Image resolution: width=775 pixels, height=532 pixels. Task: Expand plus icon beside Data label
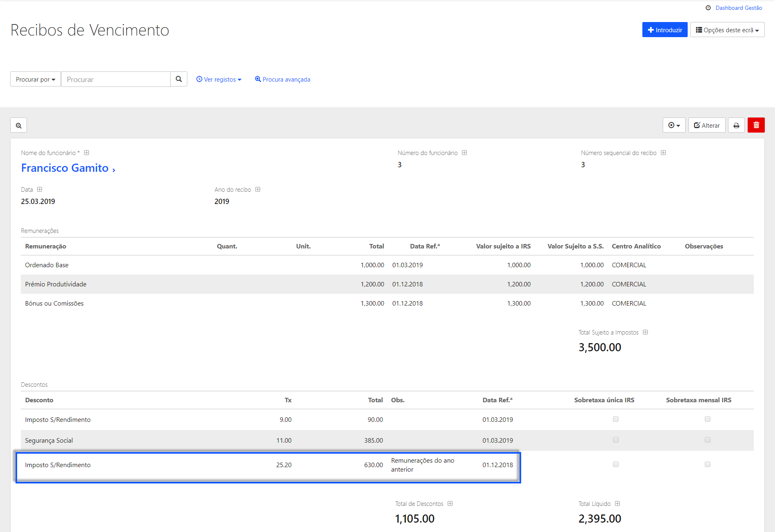[x=40, y=189]
